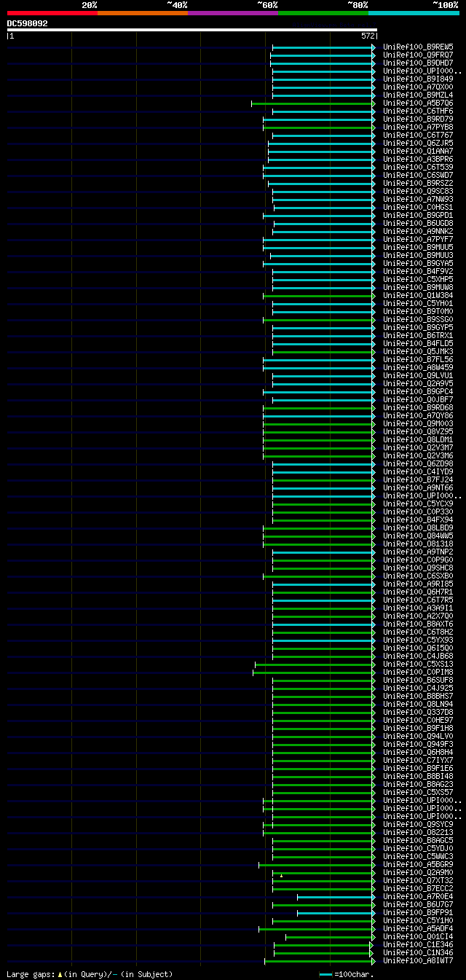Open hit UniRef100_O82213
This screenshot has width=466, height=980.
pyautogui.click(x=418, y=832)
